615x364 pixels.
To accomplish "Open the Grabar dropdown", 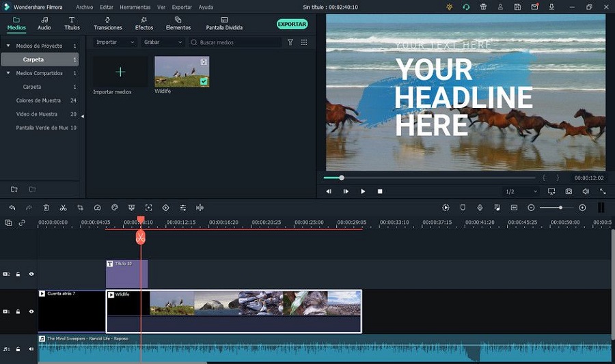I will (163, 42).
